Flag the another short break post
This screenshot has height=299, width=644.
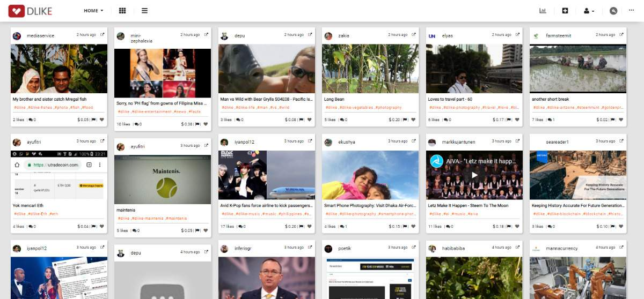613,120
